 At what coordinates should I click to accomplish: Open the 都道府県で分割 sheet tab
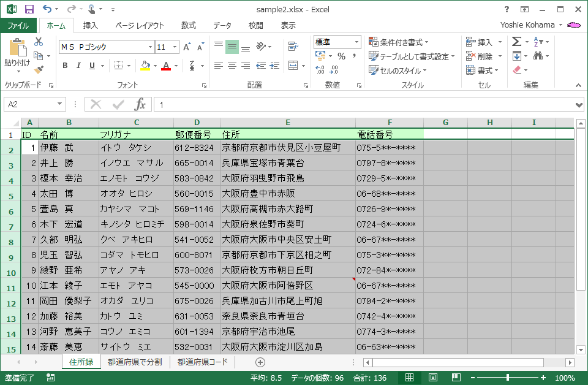tap(135, 362)
